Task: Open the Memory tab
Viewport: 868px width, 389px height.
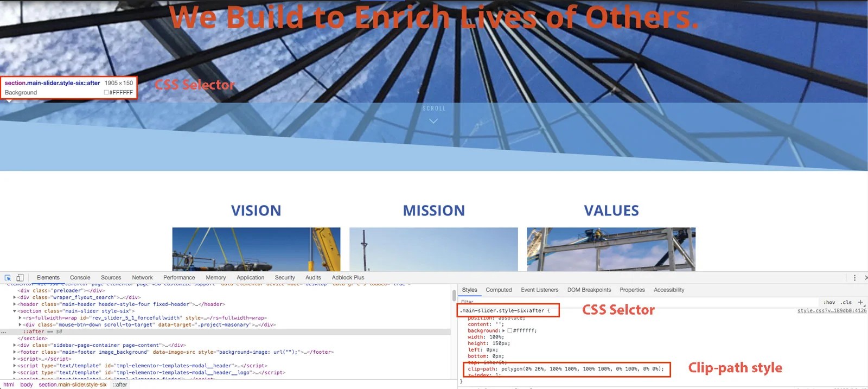Action: 216,277
